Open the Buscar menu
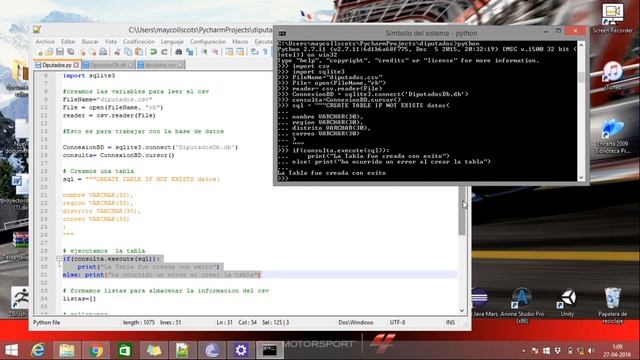The width and height of the screenshot is (640, 360). pyautogui.click(x=90, y=42)
